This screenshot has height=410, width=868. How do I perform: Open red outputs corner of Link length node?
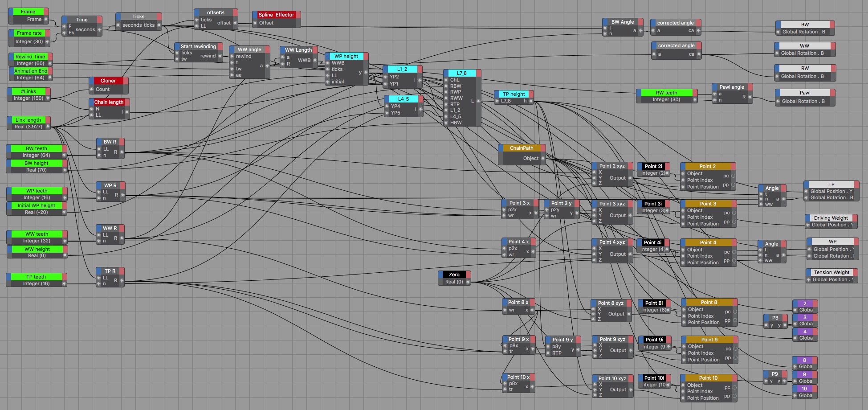click(x=48, y=120)
